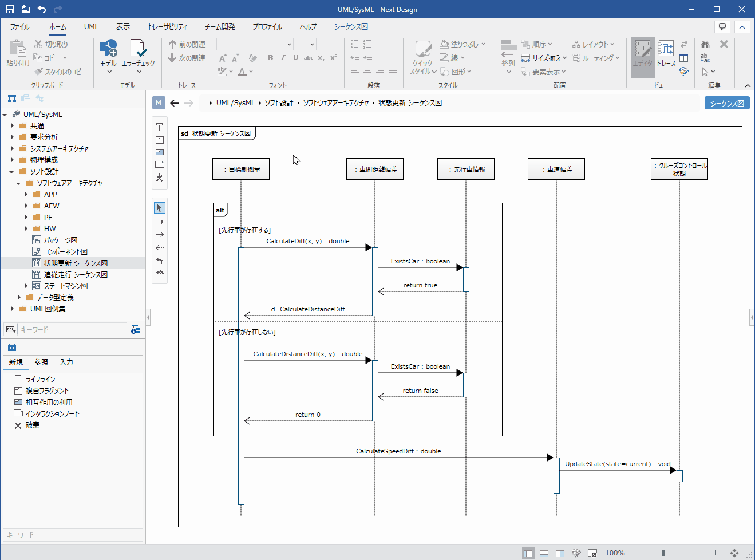This screenshot has width=755, height=560.
Task: Toggle Italic formatting button
Action: (x=283, y=58)
